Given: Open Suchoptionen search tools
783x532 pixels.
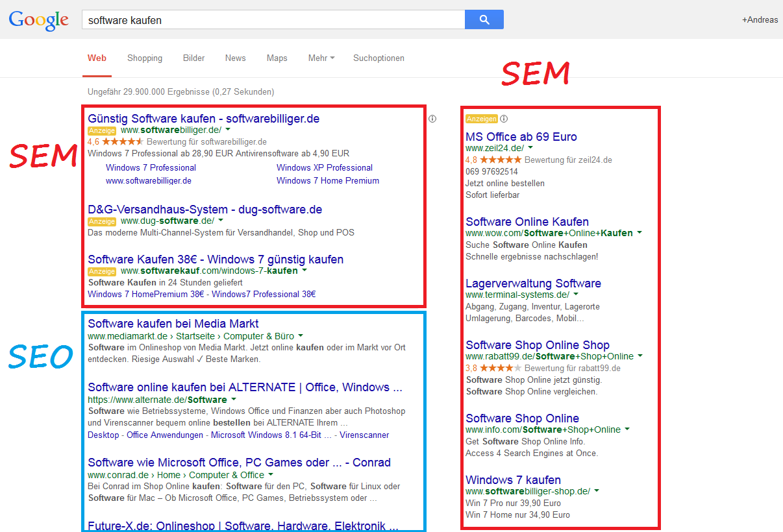Looking at the screenshot, I should (x=379, y=58).
